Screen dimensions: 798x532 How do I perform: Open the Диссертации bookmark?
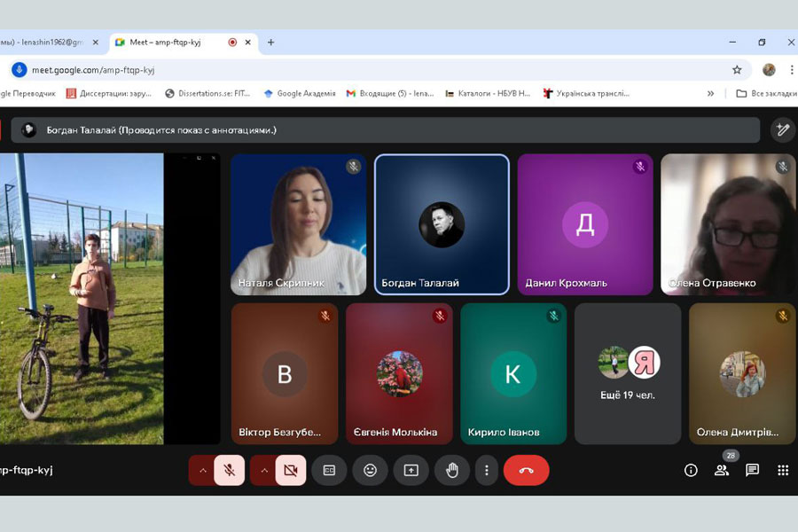(109, 93)
